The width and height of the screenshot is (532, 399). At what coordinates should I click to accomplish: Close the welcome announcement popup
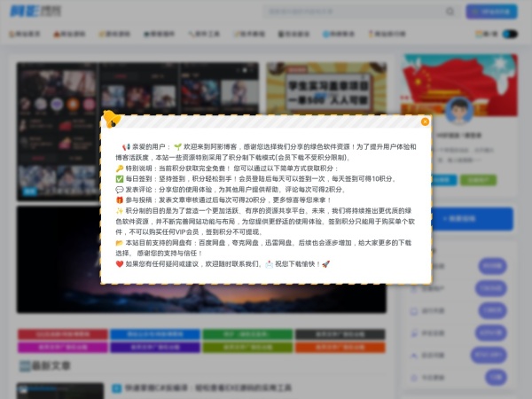[425, 121]
